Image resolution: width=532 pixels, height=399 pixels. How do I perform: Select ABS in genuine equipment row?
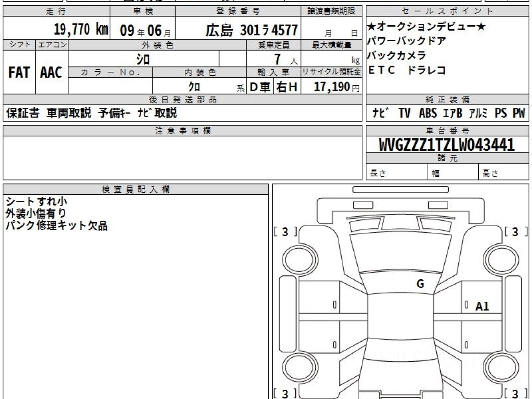(x=428, y=113)
